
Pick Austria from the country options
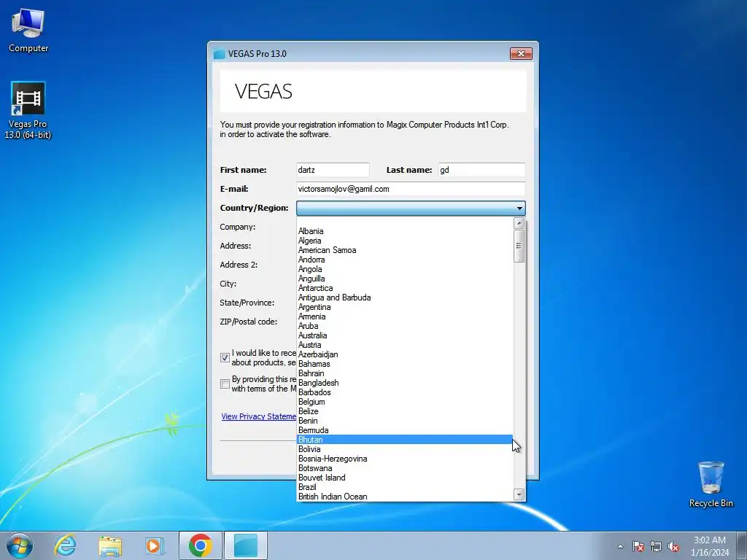click(404, 345)
